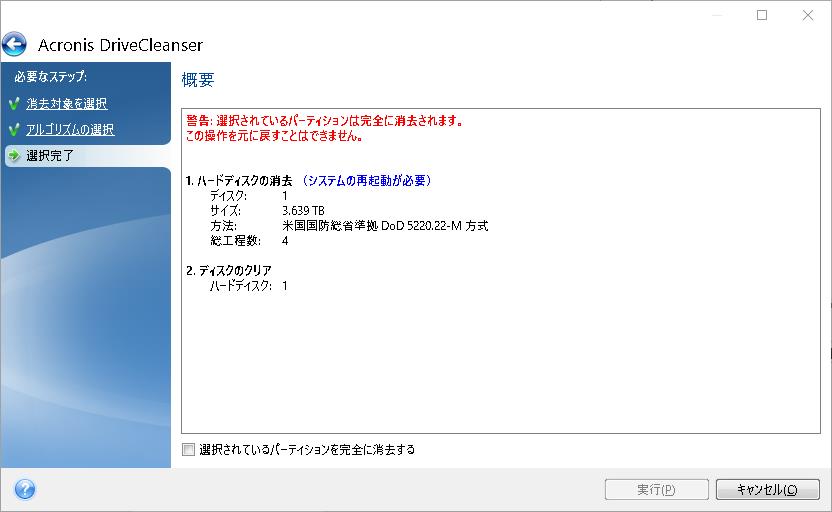Click the 総工程数 value 4
This screenshot has height=512, width=832.
(x=285, y=241)
